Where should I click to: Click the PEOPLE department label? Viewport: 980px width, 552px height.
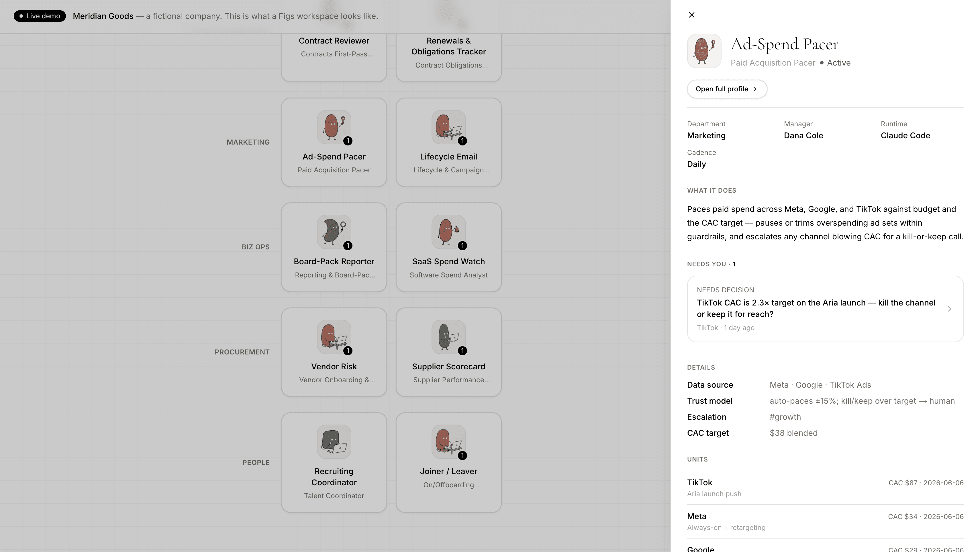tap(256, 463)
